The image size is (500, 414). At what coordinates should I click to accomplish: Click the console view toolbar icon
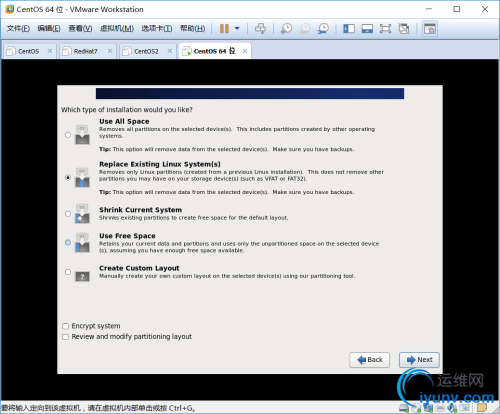(x=430, y=29)
